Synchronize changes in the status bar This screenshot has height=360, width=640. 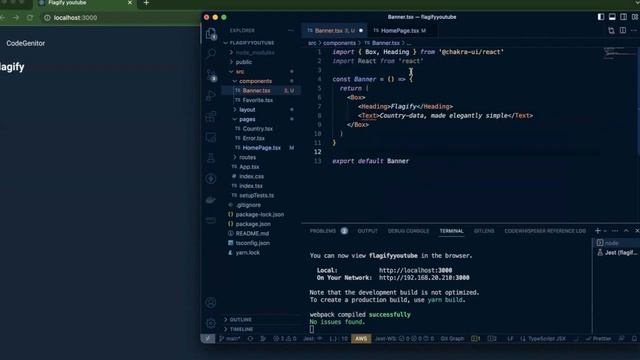click(x=250, y=338)
